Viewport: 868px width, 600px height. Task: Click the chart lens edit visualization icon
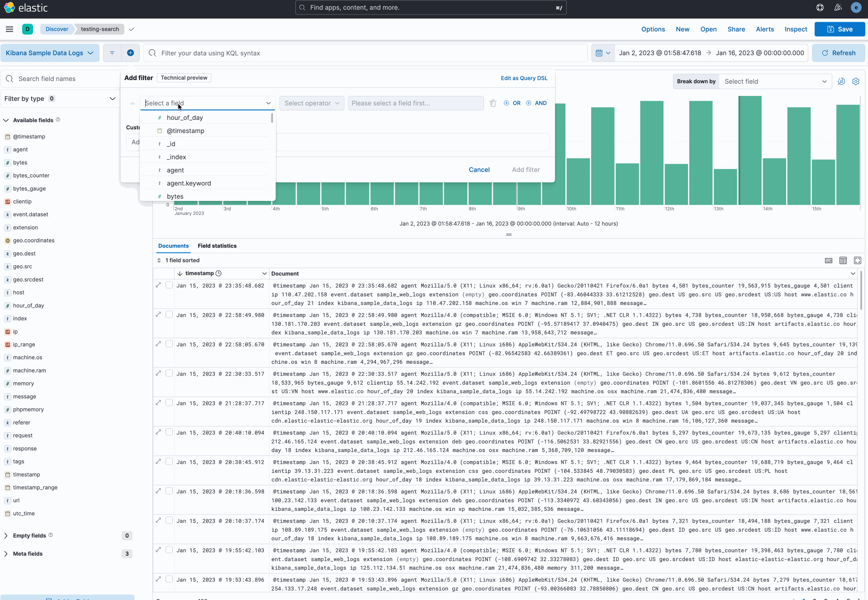[x=841, y=81]
